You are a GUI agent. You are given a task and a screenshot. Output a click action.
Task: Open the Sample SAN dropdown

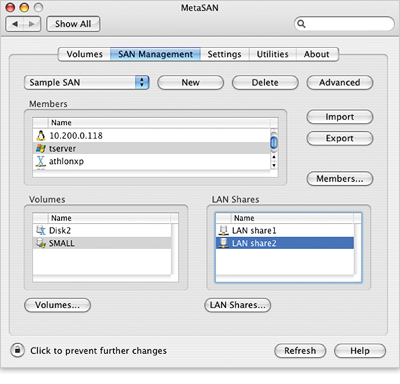(x=87, y=82)
